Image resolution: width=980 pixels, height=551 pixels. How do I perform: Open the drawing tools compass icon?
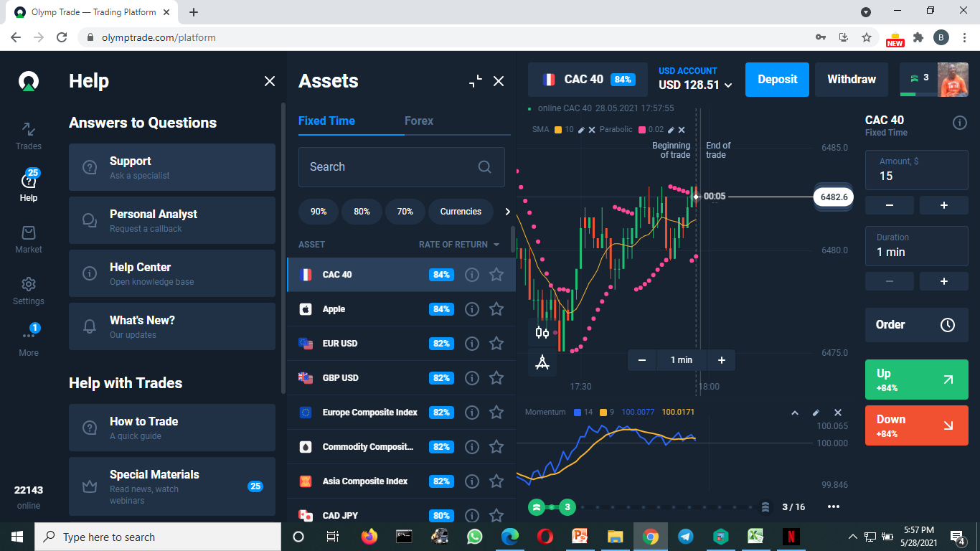pyautogui.click(x=542, y=362)
